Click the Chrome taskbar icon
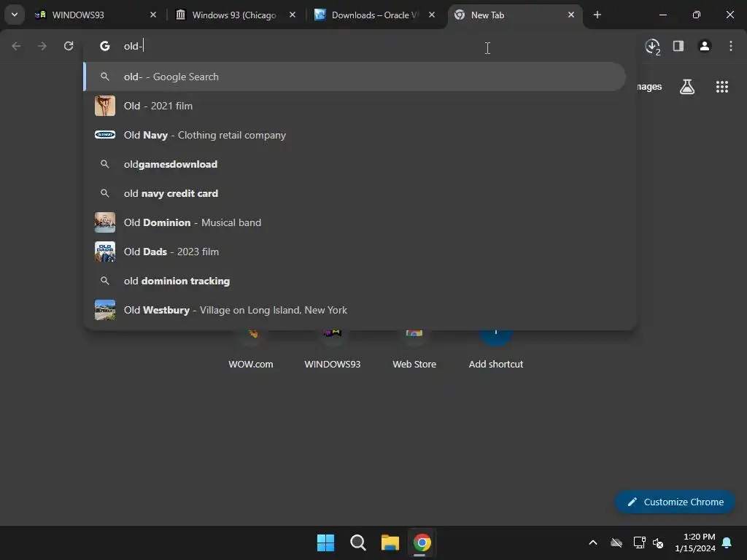 coord(422,542)
